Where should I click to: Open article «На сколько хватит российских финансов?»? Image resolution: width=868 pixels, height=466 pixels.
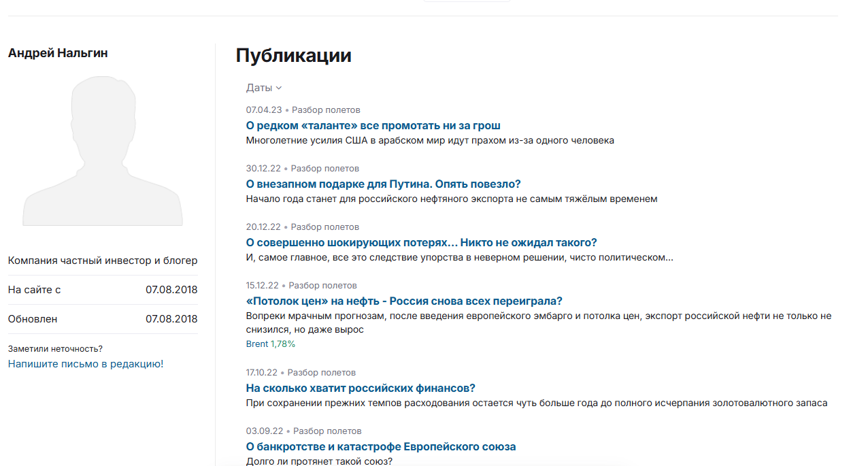pyautogui.click(x=361, y=388)
